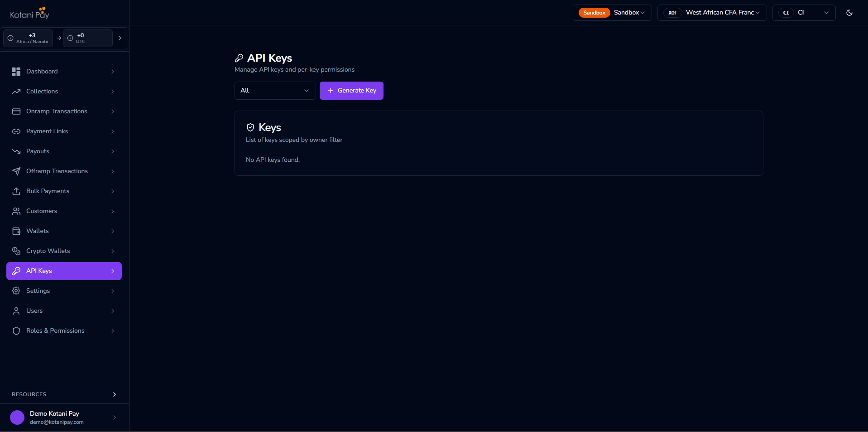Select the highlighted API Keys menu item

pyautogui.click(x=64, y=271)
